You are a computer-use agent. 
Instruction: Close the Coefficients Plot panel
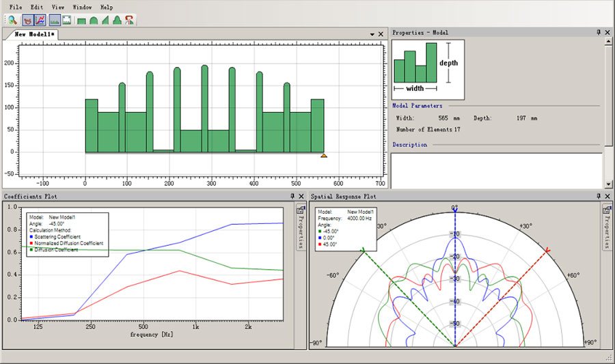[x=301, y=197]
